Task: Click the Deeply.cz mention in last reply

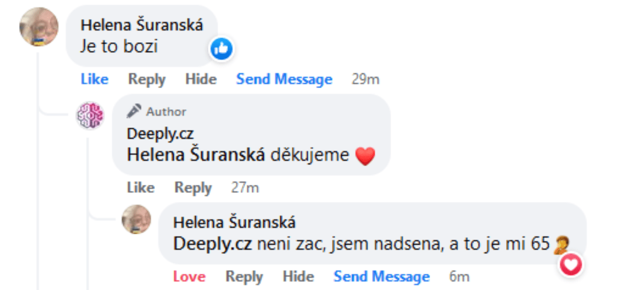Action: [x=212, y=244]
